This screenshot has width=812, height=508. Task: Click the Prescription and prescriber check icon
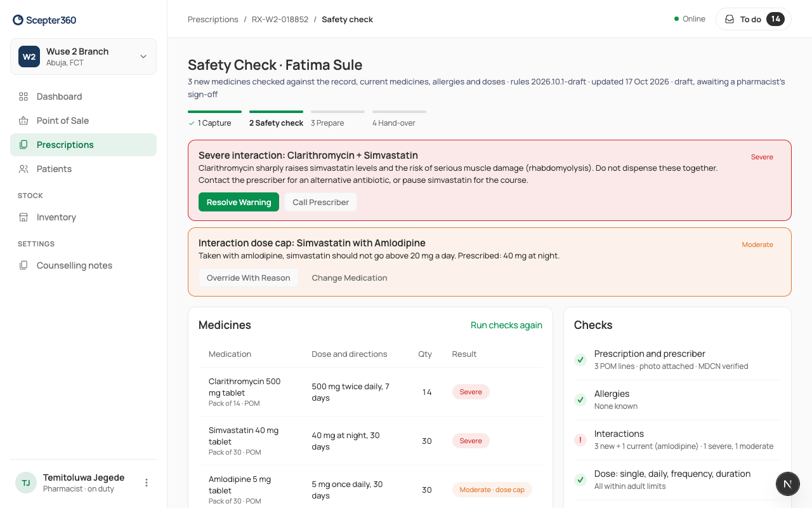click(580, 359)
